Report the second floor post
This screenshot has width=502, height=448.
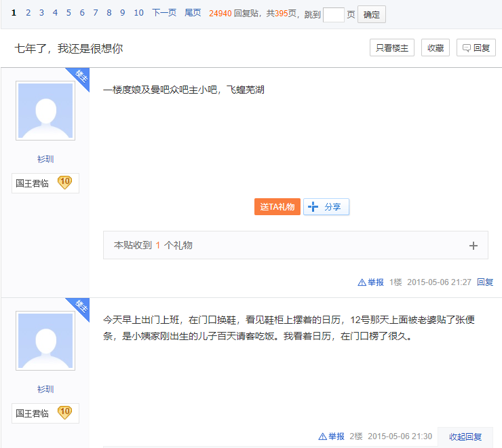(332, 436)
